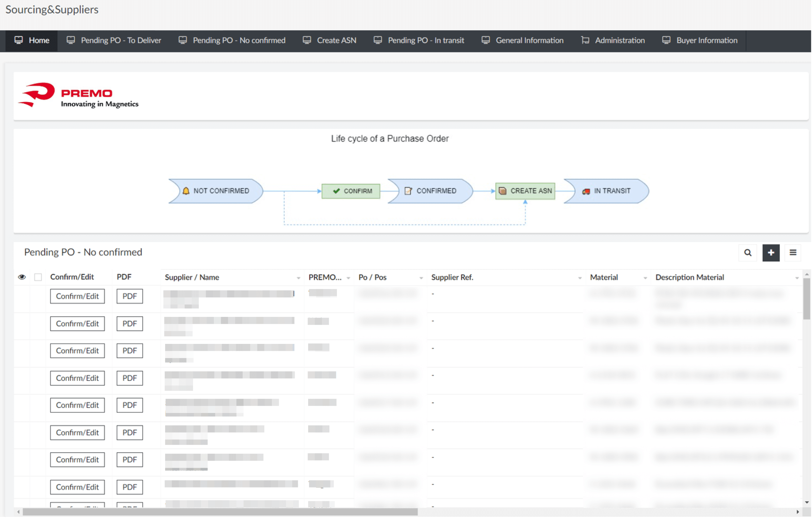Click the CREATE ASN package box
The width and height of the screenshot is (812, 526).
[x=525, y=191]
